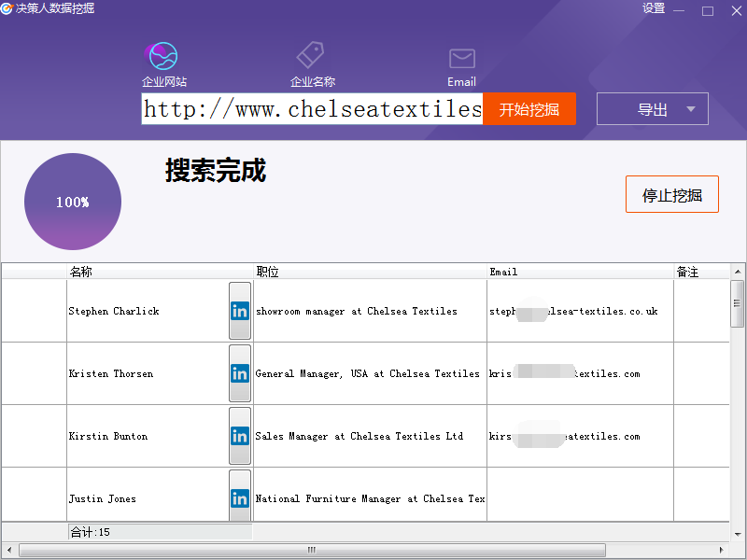
Task: Click 'showroom manager at Chelsea Textiles' cell
Action: pyautogui.click(x=370, y=311)
